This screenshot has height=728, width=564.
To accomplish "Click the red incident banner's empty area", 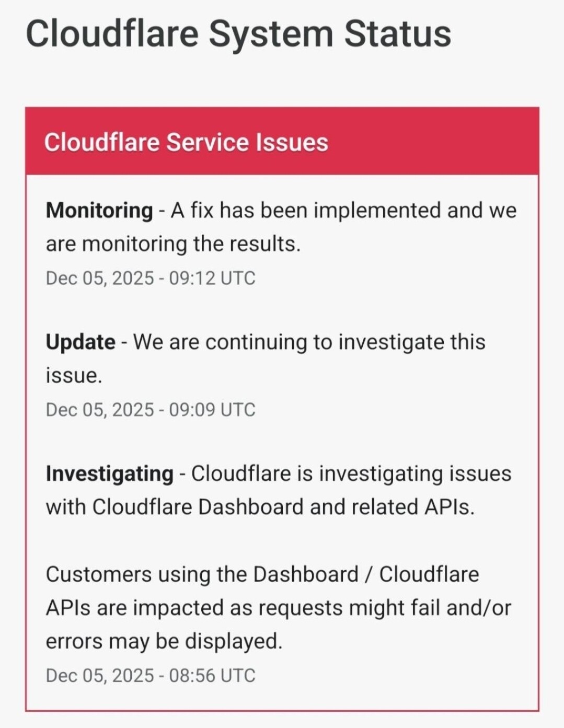I will coord(434,142).
